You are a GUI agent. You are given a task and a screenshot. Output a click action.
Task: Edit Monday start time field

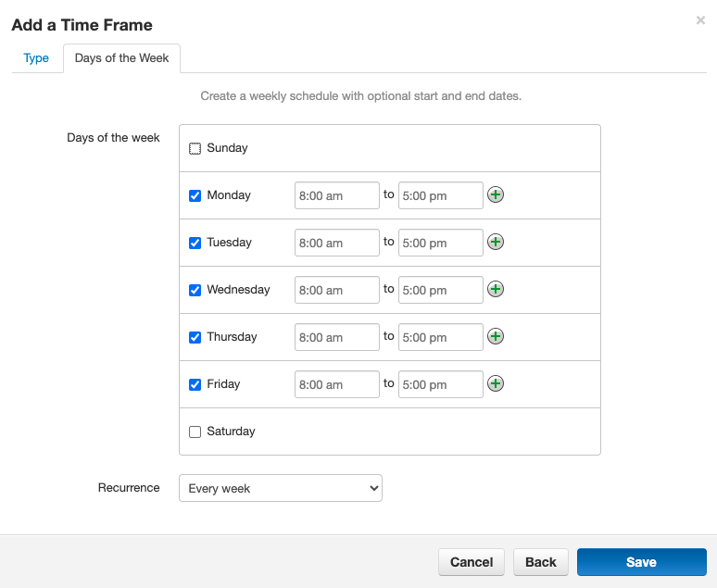pos(337,195)
